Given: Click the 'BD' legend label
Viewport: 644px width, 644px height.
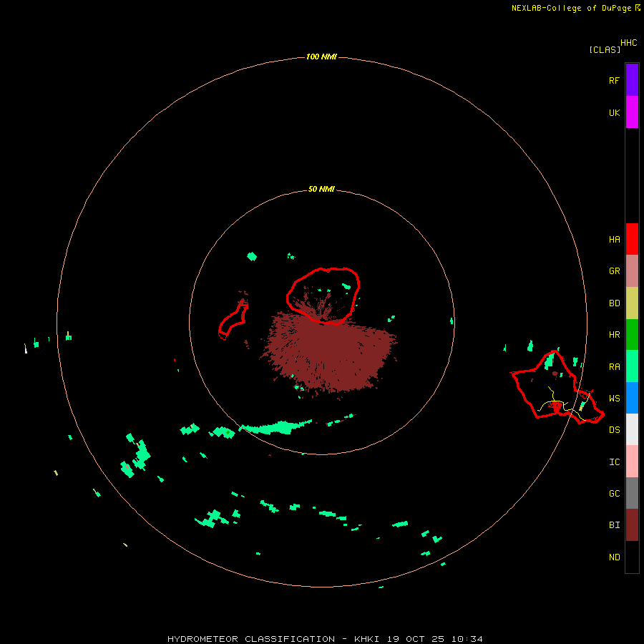Looking at the screenshot, I should [x=615, y=303].
